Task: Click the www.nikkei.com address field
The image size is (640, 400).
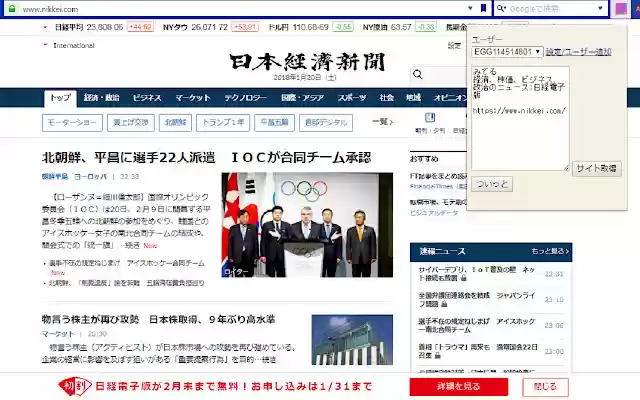Action: point(243,9)
